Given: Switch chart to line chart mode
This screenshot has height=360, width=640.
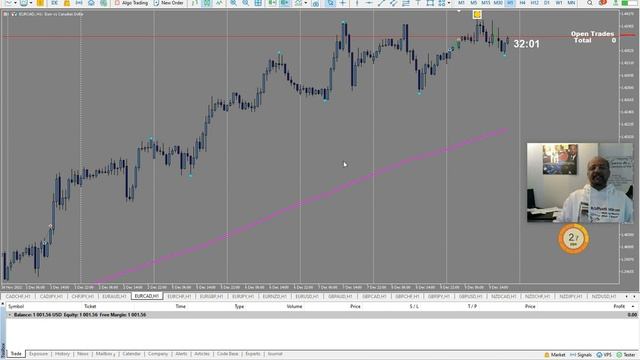Looking at the screenshot, I should pyautogui.click(x=220, y=3).
